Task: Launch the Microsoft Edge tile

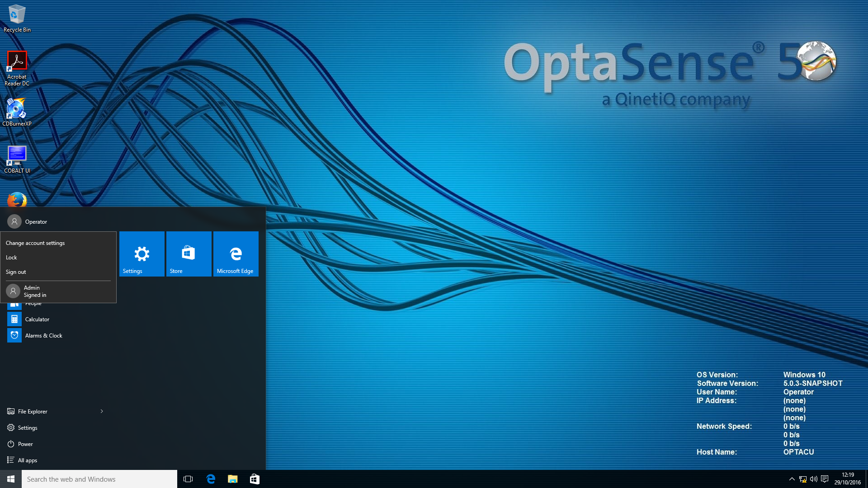Action: [236, 253]
